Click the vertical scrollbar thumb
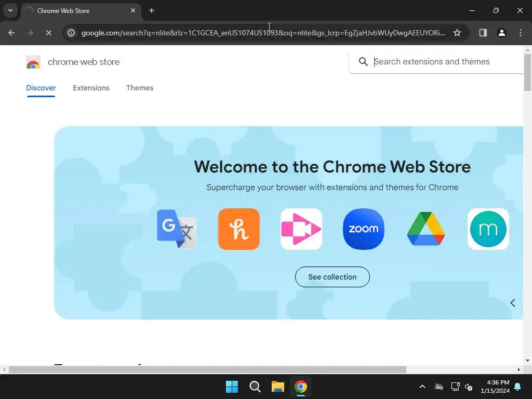Screen dimensions: 532x399 tap(527, 73)
